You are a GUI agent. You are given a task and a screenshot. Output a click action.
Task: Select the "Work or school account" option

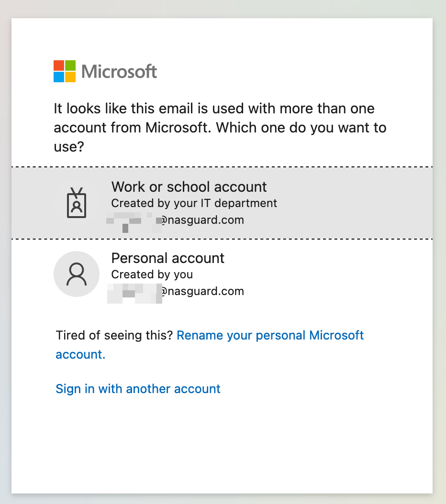(x=189, y=187)
